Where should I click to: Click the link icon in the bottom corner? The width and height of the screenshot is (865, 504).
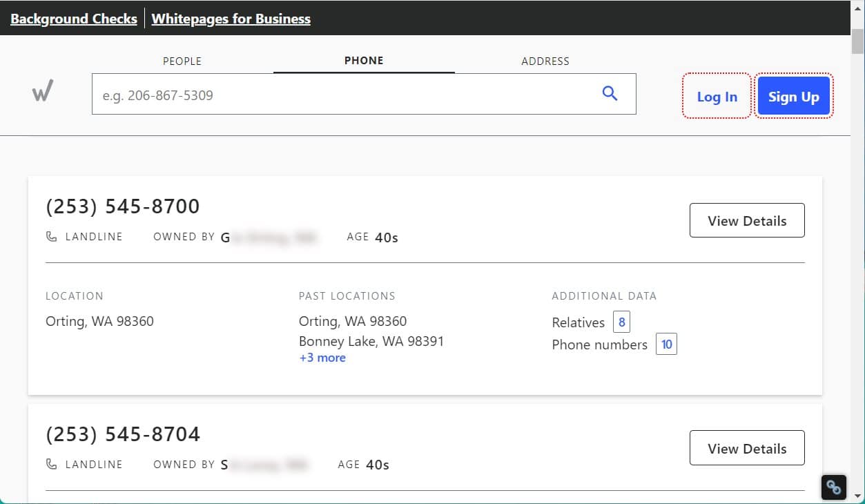[833, 487]
